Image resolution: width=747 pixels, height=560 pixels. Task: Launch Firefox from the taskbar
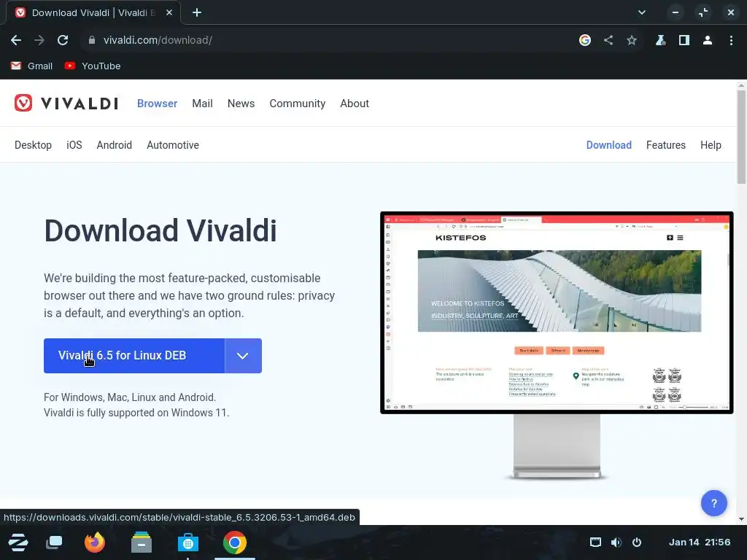point(94,542)
